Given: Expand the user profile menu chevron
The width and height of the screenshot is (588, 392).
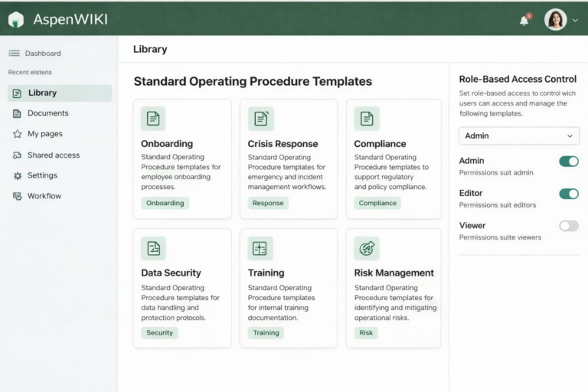Looking at the screenshot, I should pos(576,21).
